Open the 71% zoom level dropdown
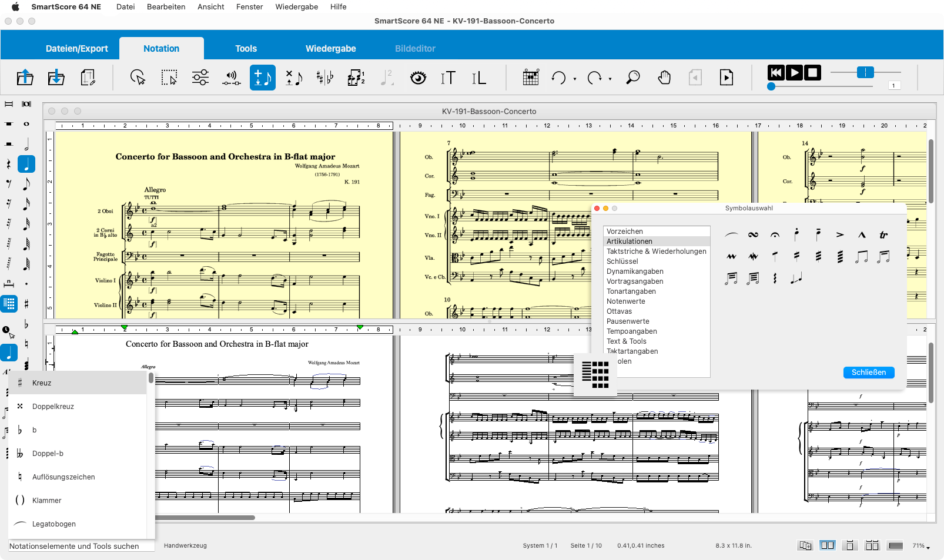 [x=921, y=546]
